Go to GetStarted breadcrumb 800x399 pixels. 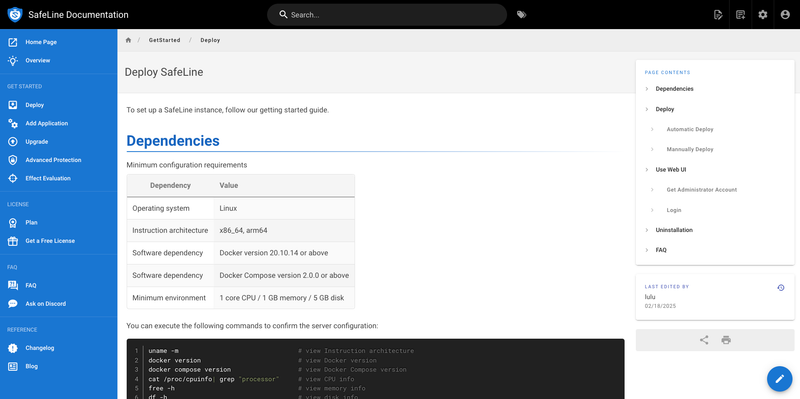pos(164,40)
